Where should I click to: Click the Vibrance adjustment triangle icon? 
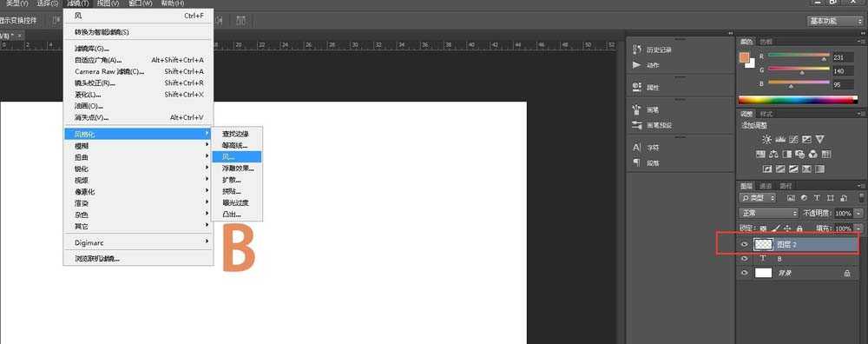(x=820, y=139)
